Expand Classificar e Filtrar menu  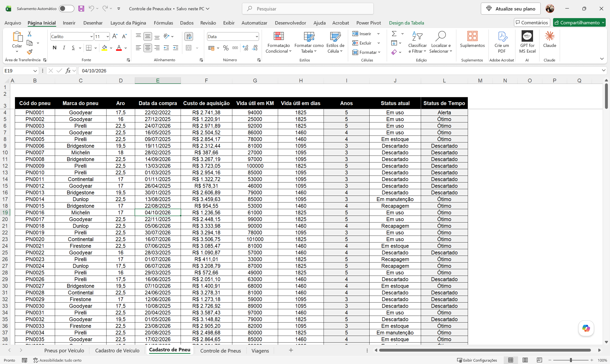click(x=417, y=42)
